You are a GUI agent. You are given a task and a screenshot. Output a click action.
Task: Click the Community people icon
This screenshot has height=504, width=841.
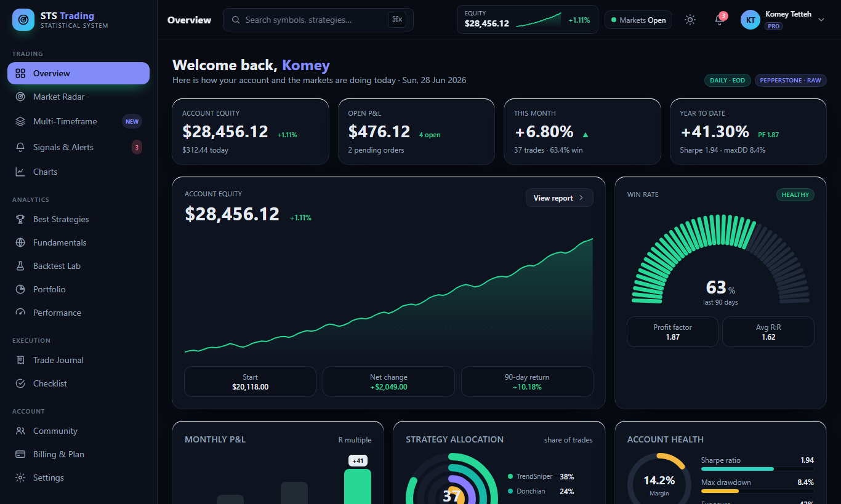click(20, 431)
